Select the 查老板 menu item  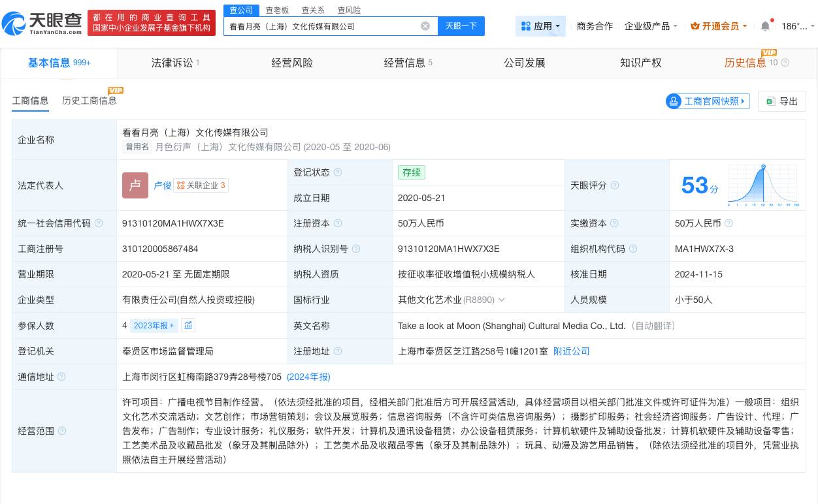point(276,10)
